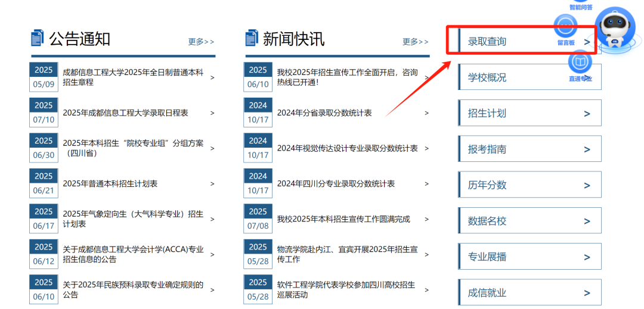Click the 公告通知 section heading
The width and height of the screenshot is (644, 309).
click(x=80, y=39)
